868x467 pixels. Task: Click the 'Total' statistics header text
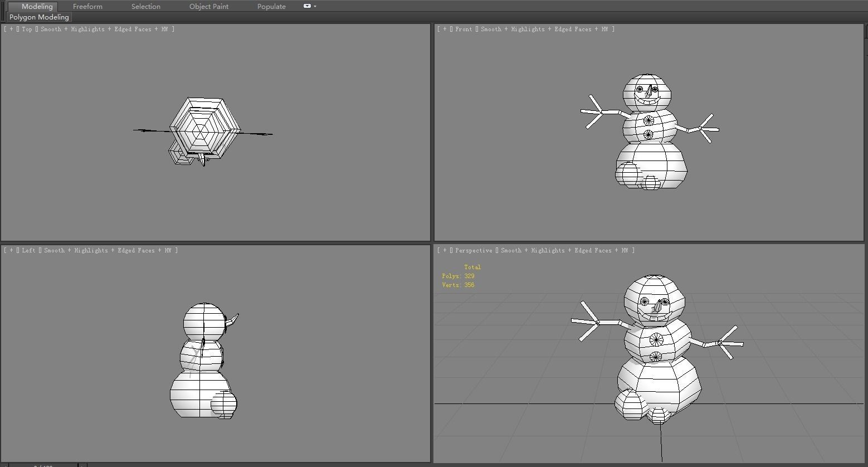(x=472, y=267)
